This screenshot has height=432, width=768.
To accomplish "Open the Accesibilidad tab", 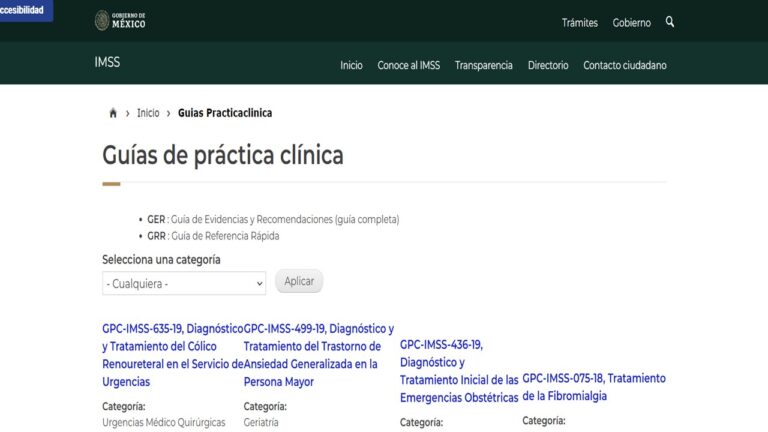I will coord(25,10).
